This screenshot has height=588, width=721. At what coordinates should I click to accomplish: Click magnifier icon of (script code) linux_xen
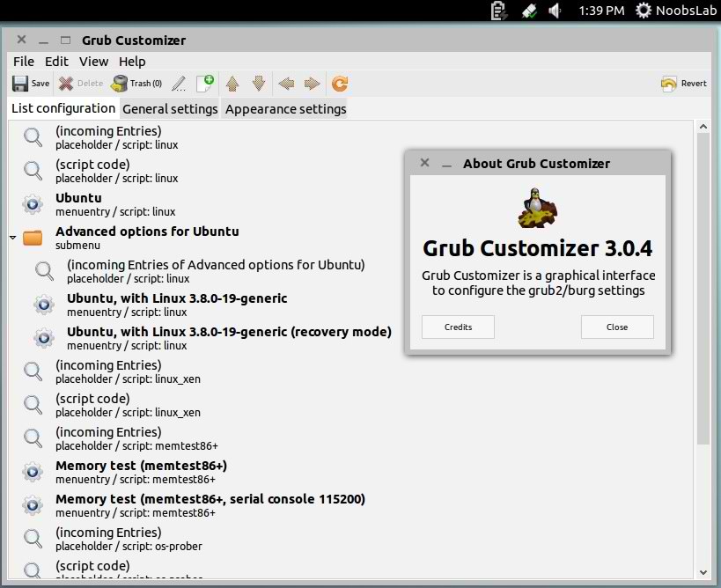pyautogui.click(x=33, y=405)
